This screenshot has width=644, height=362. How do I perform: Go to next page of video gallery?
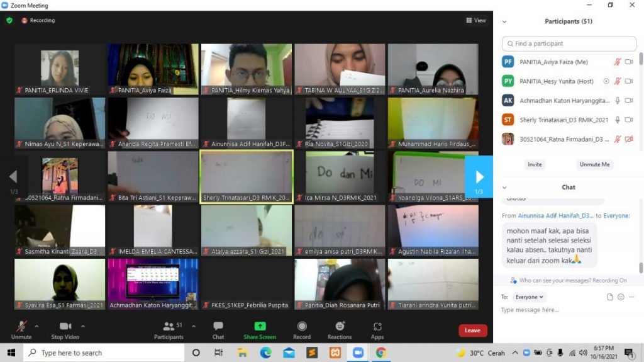tap(479, 176)
